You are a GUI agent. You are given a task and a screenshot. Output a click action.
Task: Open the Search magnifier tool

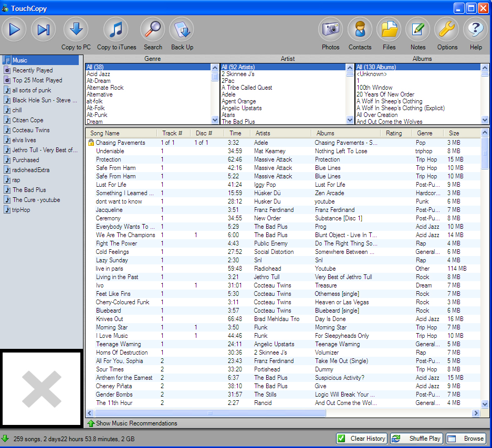tap(153, 30)
